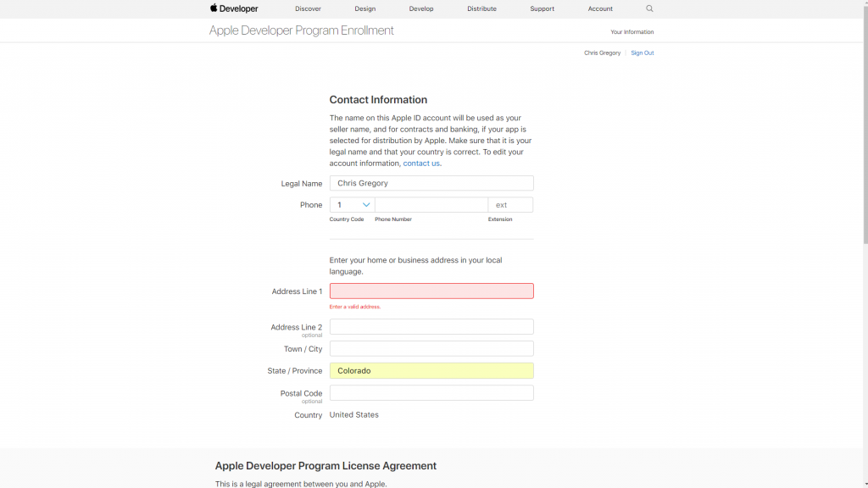Click the United States country value
Viewport: 868px width, 488px height.
tap(353, 415)
